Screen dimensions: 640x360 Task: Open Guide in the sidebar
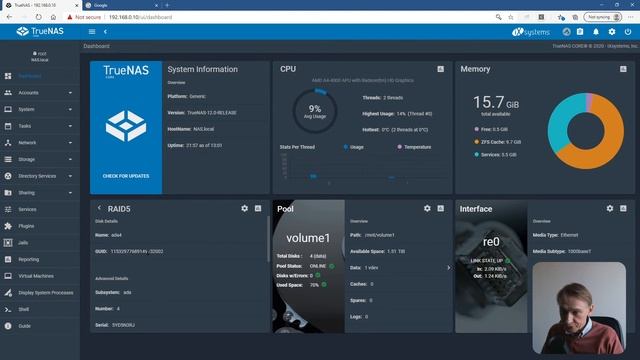(40, 326)
